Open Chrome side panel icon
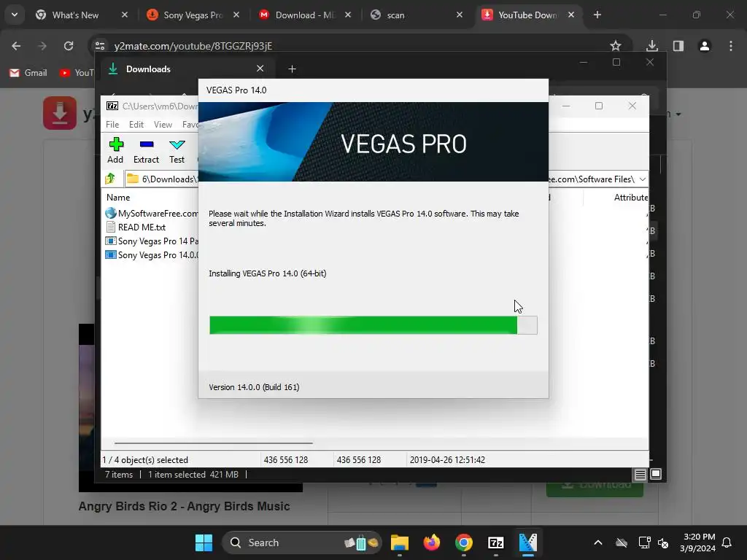Screen dimensions: 747x560 (678, 46)
